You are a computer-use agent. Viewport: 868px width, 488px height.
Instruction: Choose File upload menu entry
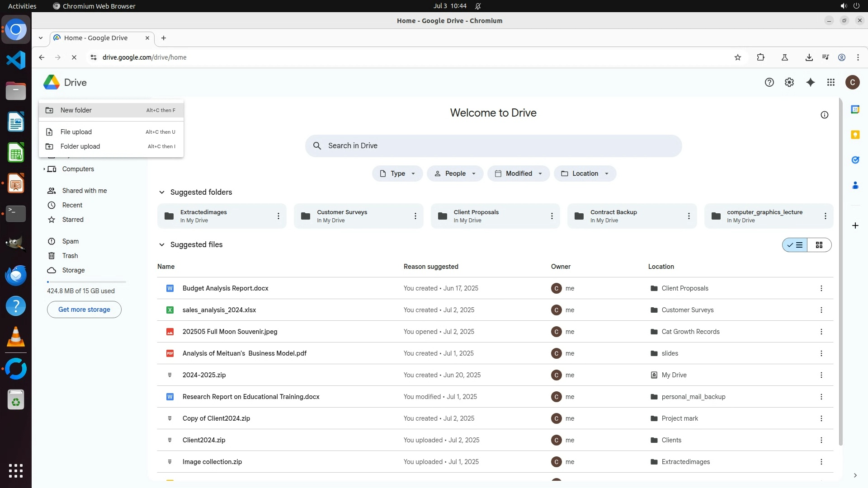tap(76, 132)
